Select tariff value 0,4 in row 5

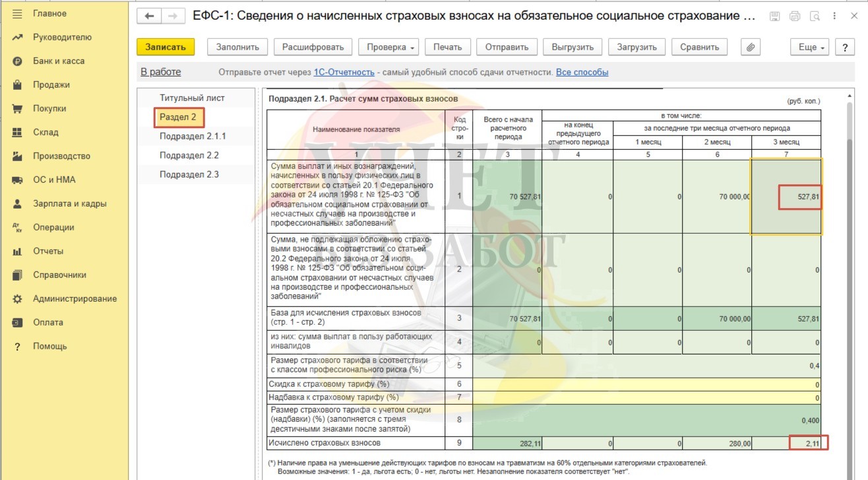[647, 366]
